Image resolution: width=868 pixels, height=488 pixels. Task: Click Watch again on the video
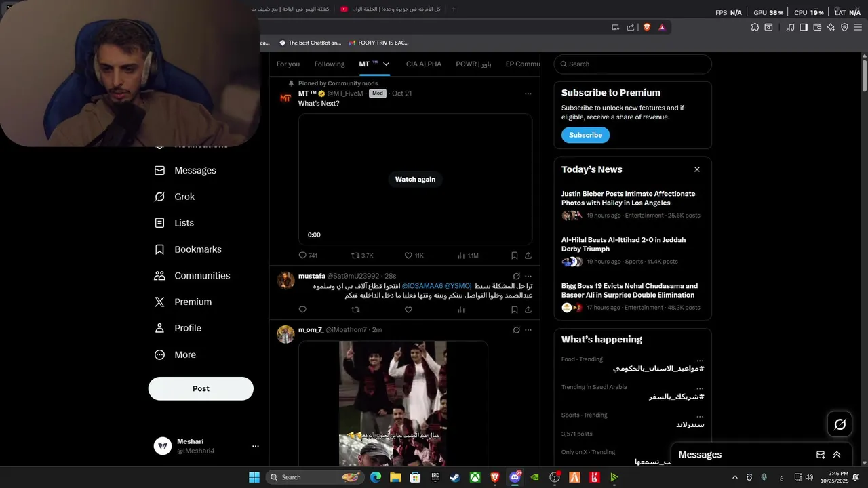(x=415, y=179)
